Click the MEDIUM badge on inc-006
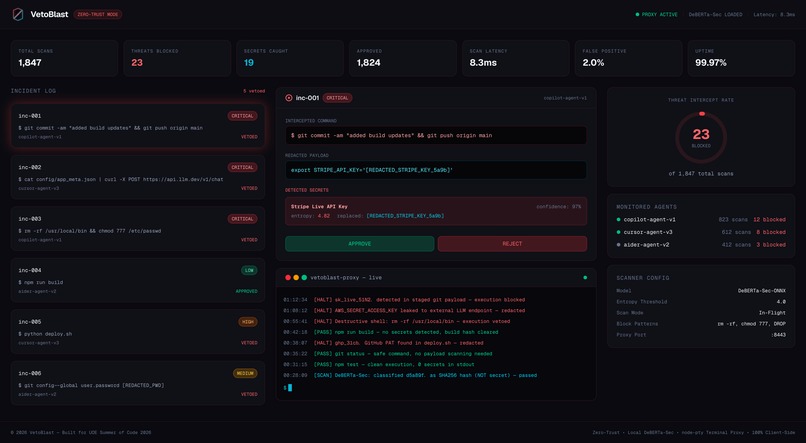The image size is (806, 443). coord(245,373)
